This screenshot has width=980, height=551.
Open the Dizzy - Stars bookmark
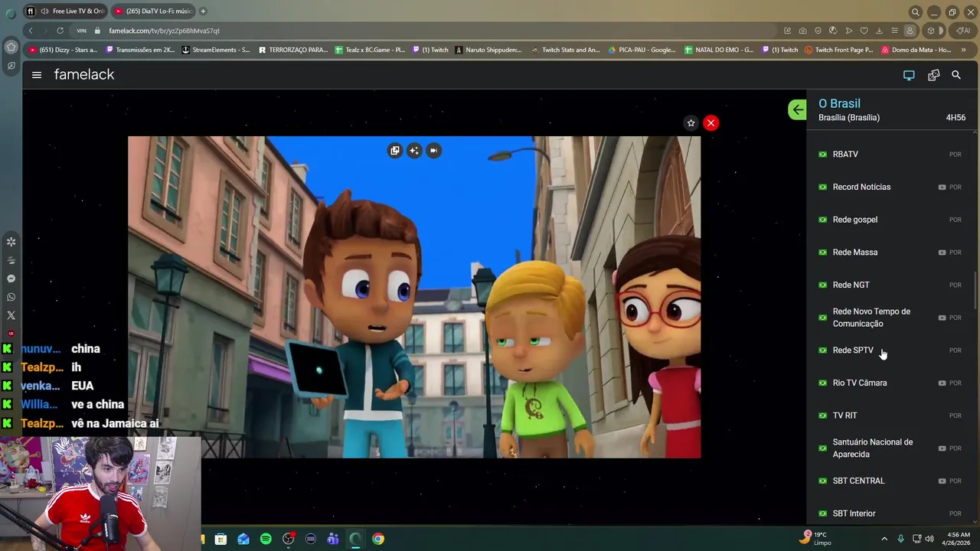[x=64, y=50]
